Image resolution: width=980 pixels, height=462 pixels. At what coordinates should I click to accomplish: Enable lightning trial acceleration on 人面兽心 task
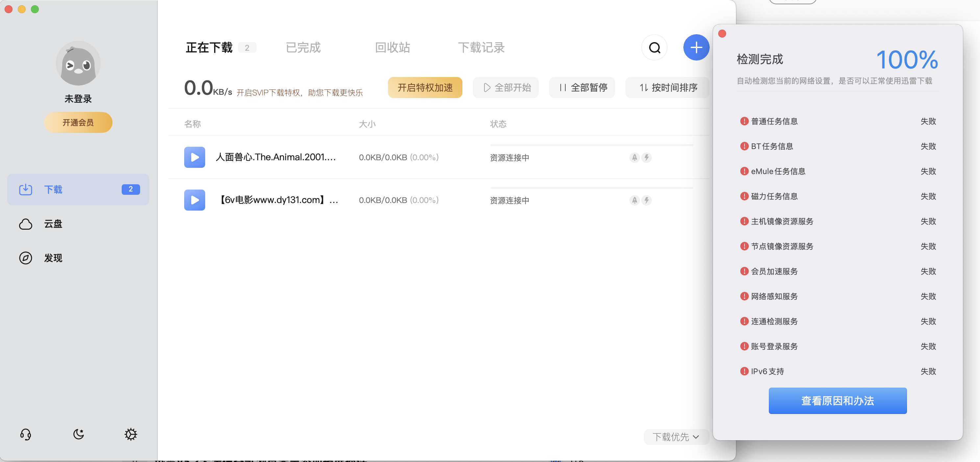tap(647, 157)
